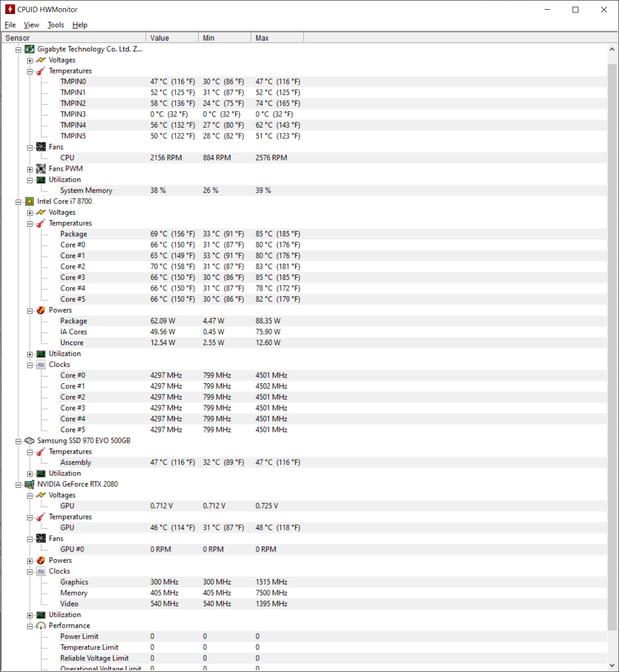Click the Utilization icon under NVIDIA GeForce

click(41, 614)
